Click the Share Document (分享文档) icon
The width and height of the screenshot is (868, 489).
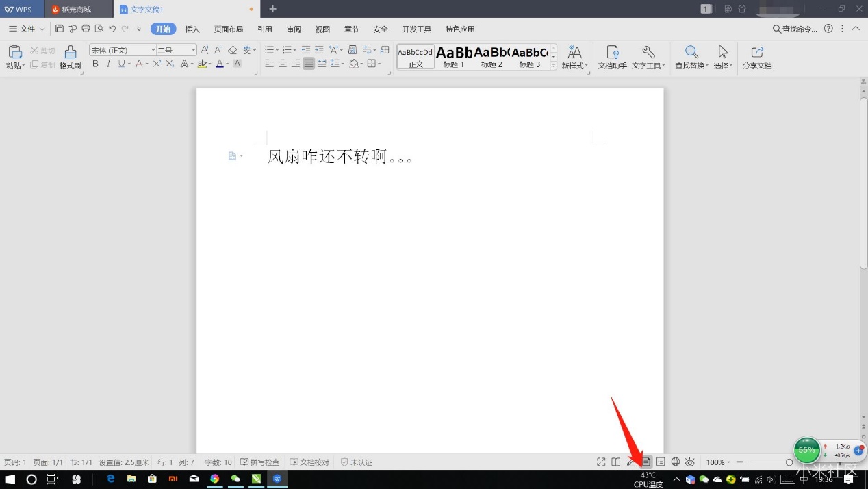point(757,58)
